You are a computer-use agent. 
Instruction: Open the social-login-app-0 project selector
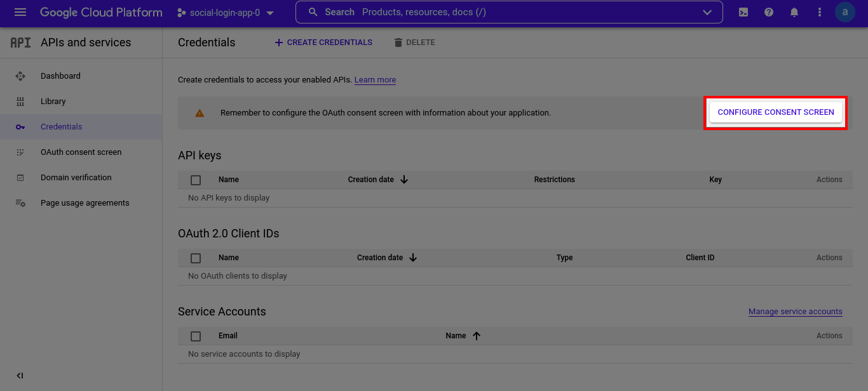226,13
